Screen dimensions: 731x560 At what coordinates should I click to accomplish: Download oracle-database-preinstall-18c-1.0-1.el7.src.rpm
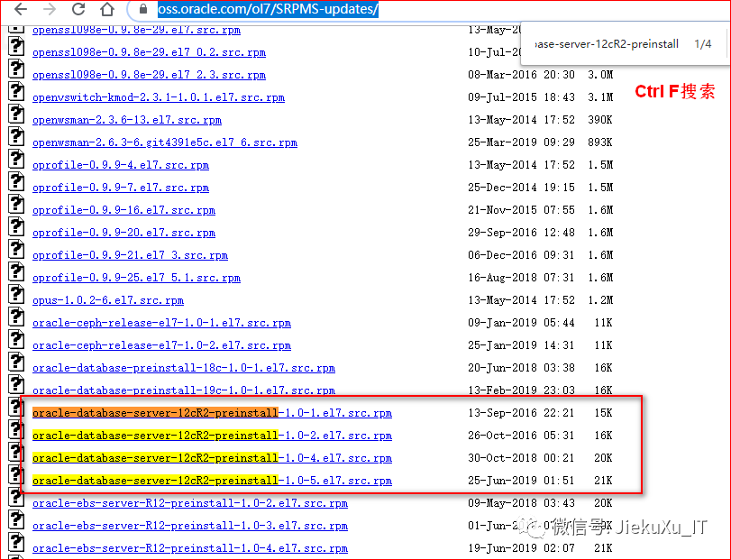point(184,368)
